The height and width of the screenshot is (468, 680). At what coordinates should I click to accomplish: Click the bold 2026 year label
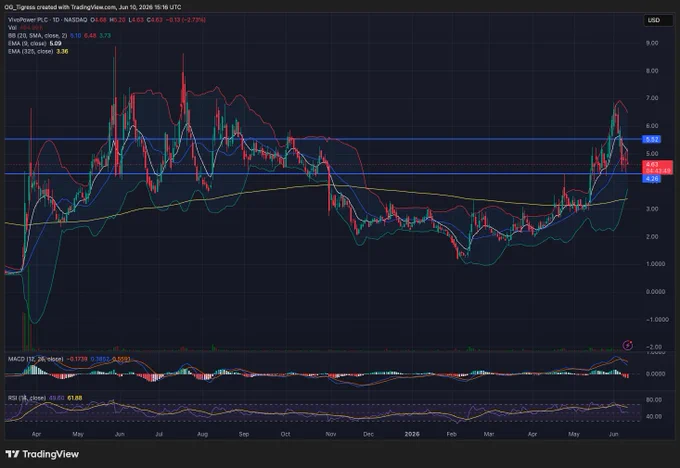[412, 434]
